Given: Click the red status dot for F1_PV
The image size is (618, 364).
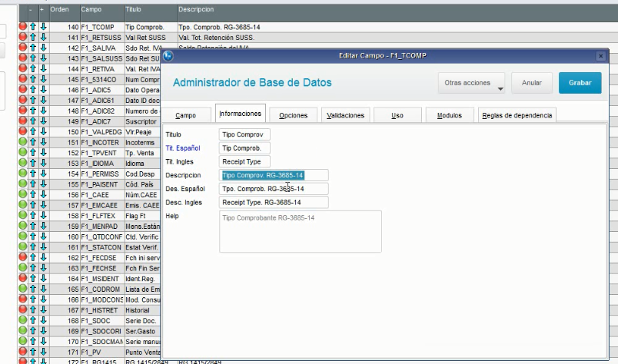Looking at the screenshot, I should (23, 352).
